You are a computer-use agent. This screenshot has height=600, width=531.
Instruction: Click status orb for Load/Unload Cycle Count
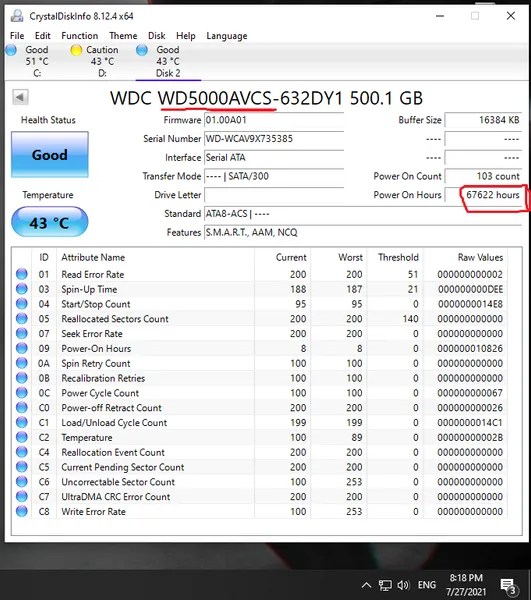pyautogui.click(x=22, y=422)
